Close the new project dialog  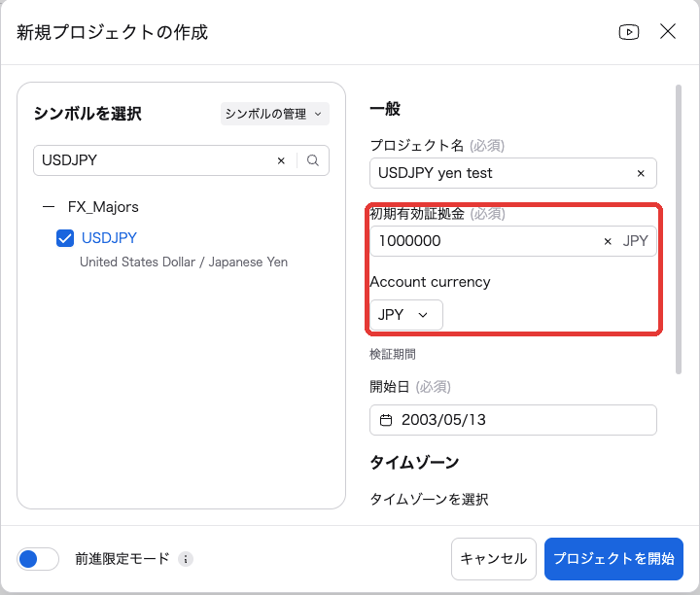click(x=668, y=32)
